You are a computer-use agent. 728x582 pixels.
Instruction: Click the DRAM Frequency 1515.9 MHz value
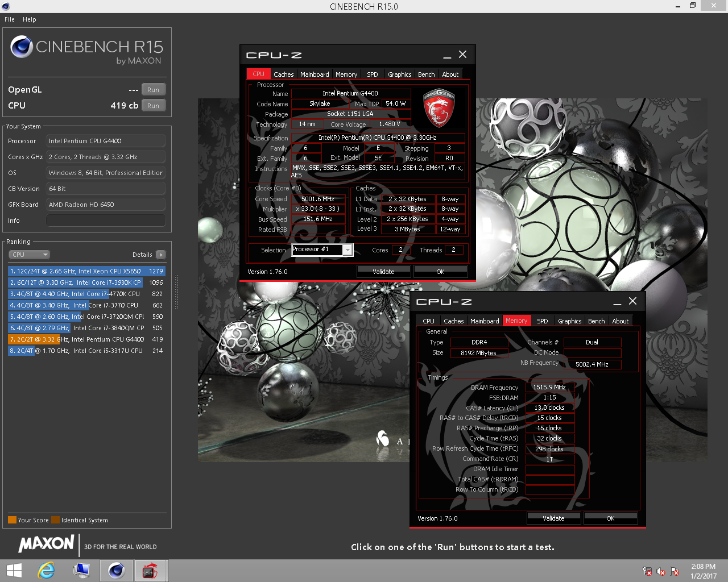[x=550, y=387]
